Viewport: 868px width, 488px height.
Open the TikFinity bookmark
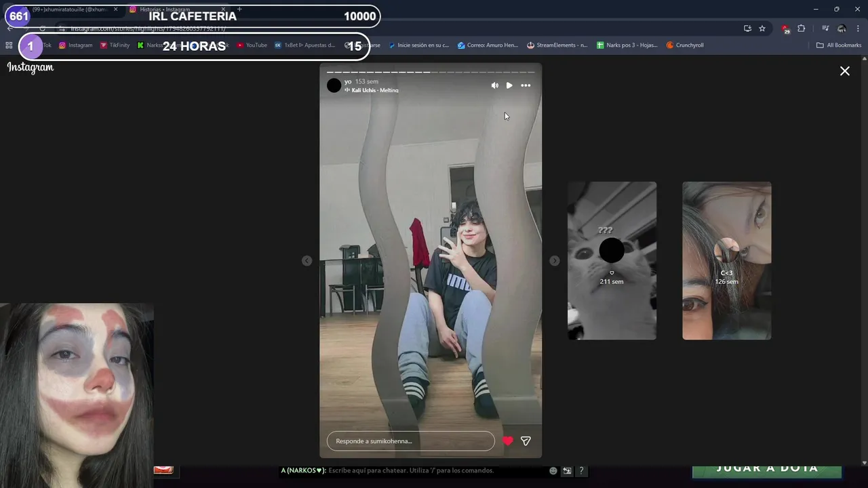tap(115, 45)
